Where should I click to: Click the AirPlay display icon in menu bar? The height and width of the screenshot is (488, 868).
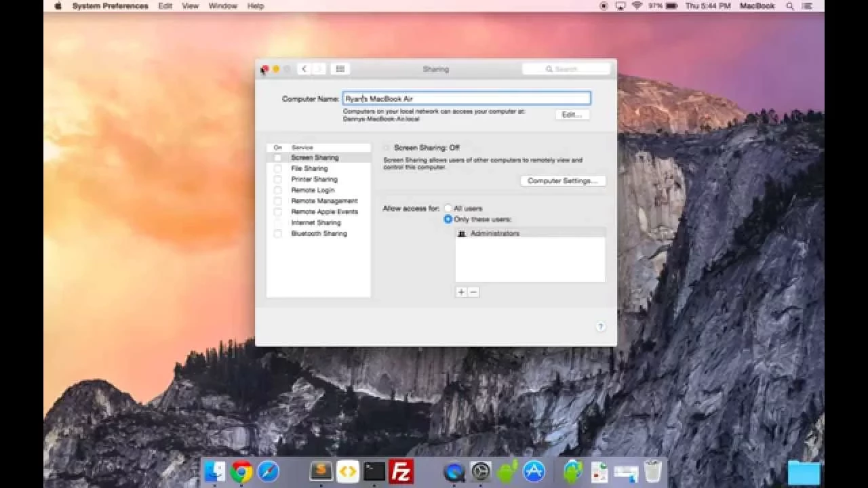[x=620, y=6]
